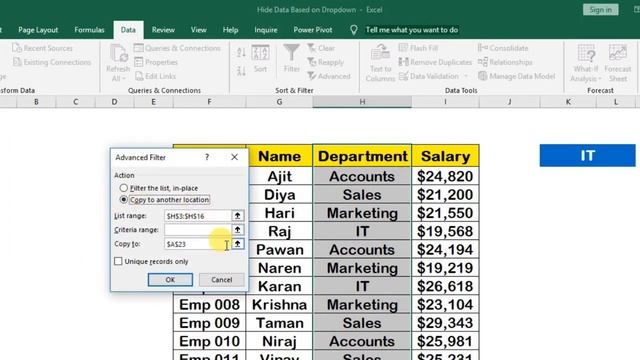Switch to Formulas tab
The image size is (640, 360).
coord(89,30)
